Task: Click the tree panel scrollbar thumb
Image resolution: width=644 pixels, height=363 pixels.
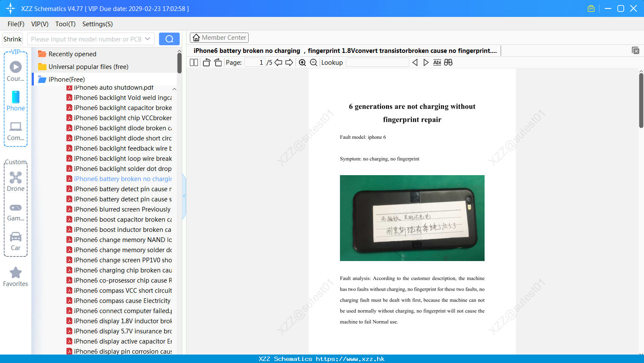Action: (179, 63)
